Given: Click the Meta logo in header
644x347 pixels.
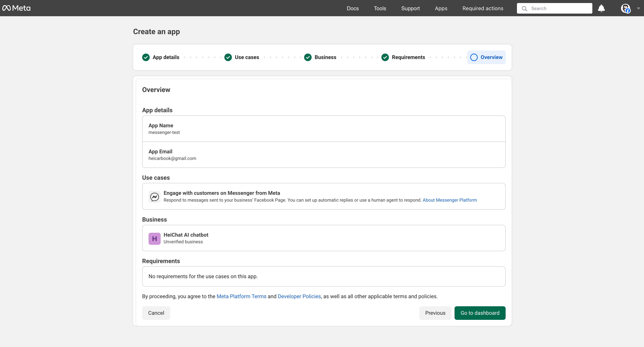Looking at the screenshot, I should [x=17, y=8].
